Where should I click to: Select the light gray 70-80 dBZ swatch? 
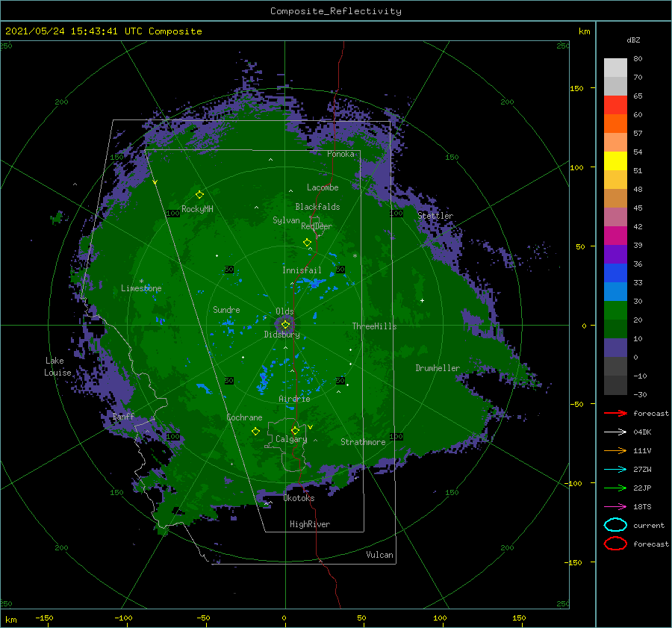click(x=615, y=68)
